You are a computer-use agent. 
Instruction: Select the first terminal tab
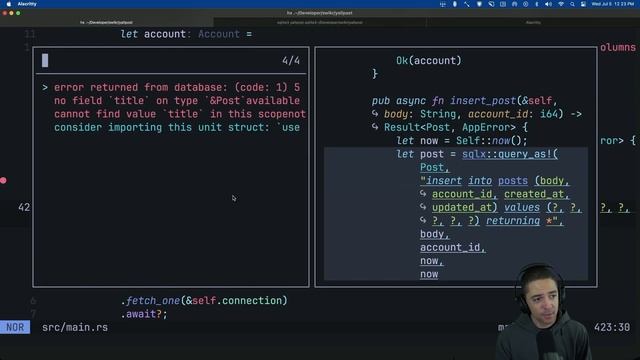click(x=107, y=22)
